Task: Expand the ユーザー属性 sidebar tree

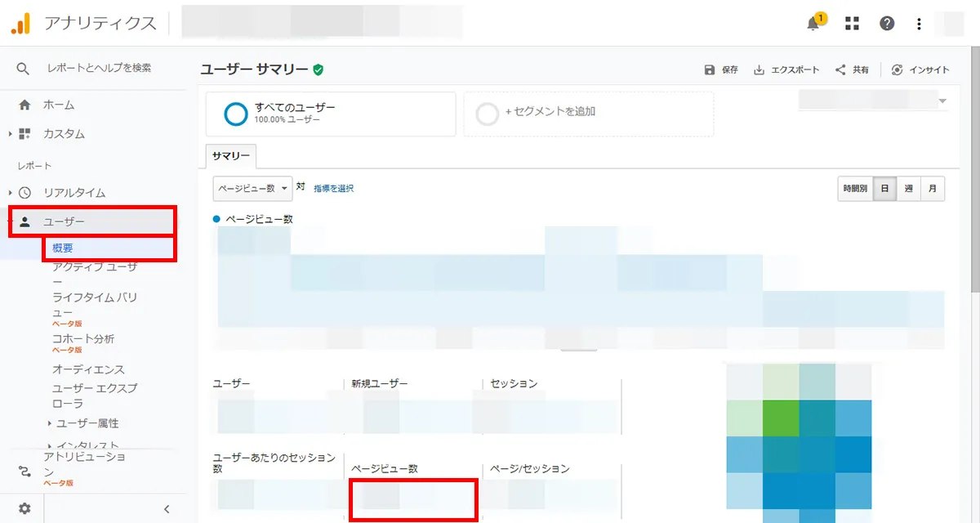Action: tap(88, 423)
